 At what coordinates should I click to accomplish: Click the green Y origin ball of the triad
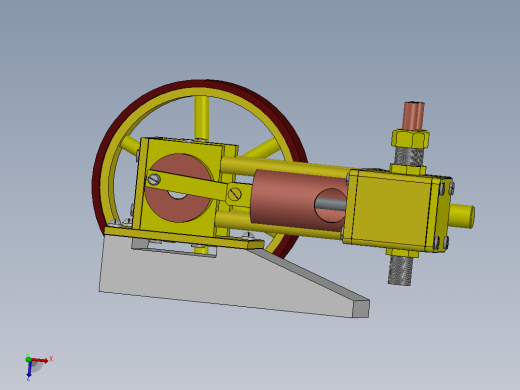(x=28, y=359)
